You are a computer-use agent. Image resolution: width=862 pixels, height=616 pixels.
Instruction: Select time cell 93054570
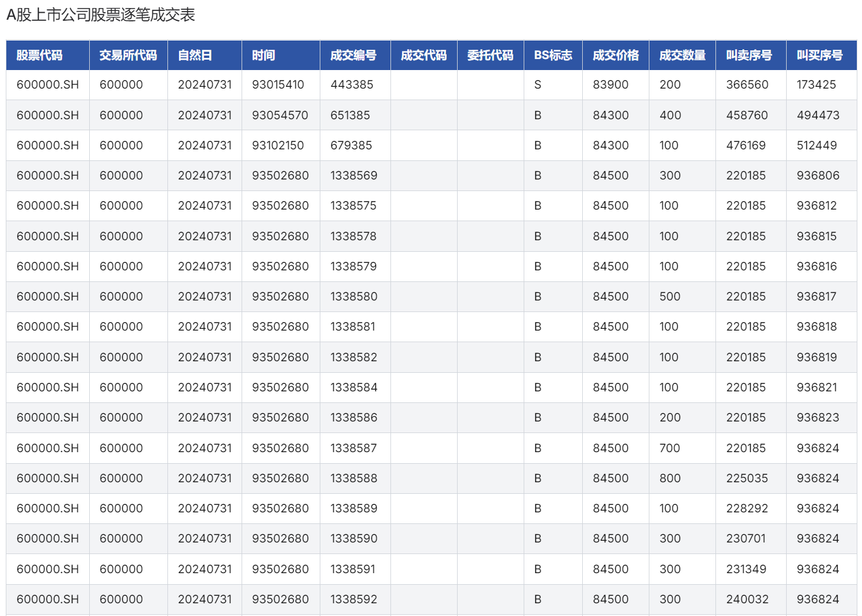coord(280,115)
